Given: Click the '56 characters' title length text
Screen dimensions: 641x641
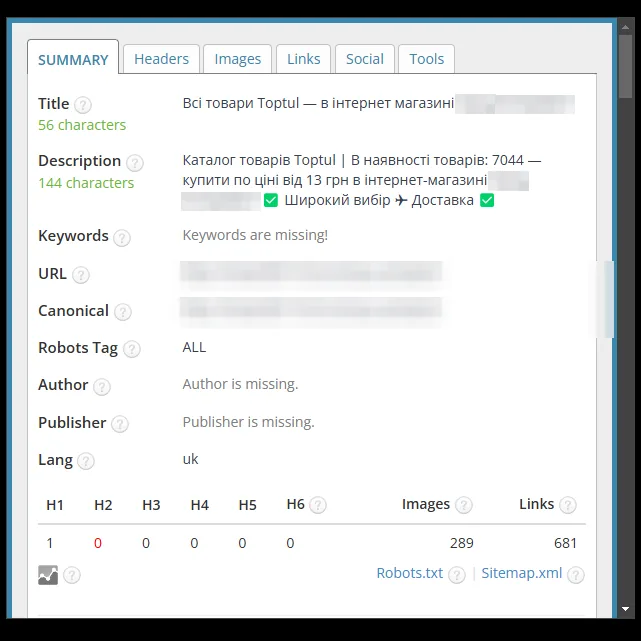Looking at the screenshot, I should [82, 125].
